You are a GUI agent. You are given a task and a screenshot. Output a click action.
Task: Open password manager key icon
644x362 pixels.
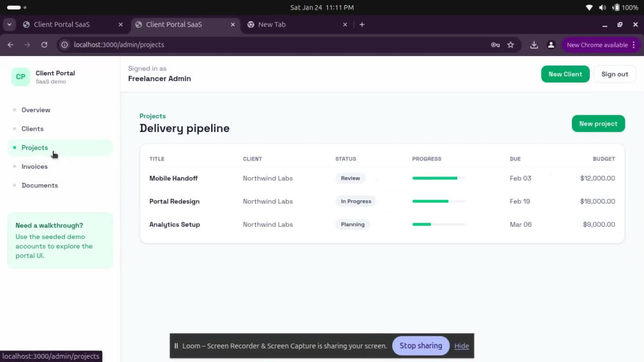click(x=495, y=45)
